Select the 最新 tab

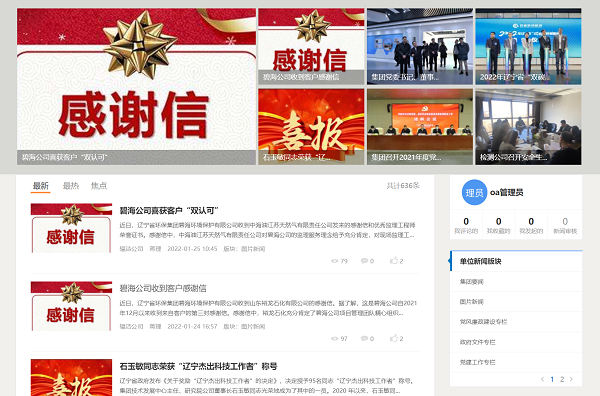coord(41,186)
